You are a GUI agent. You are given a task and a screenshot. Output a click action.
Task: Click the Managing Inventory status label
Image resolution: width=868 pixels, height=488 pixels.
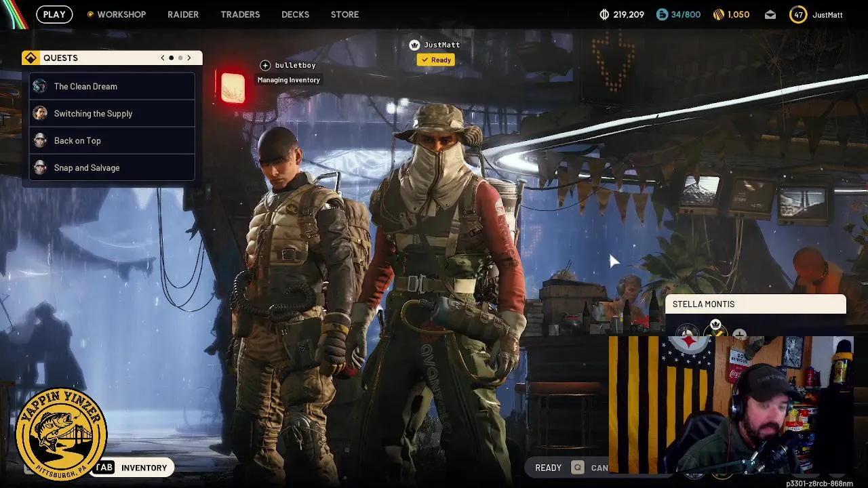pos(289,80)
